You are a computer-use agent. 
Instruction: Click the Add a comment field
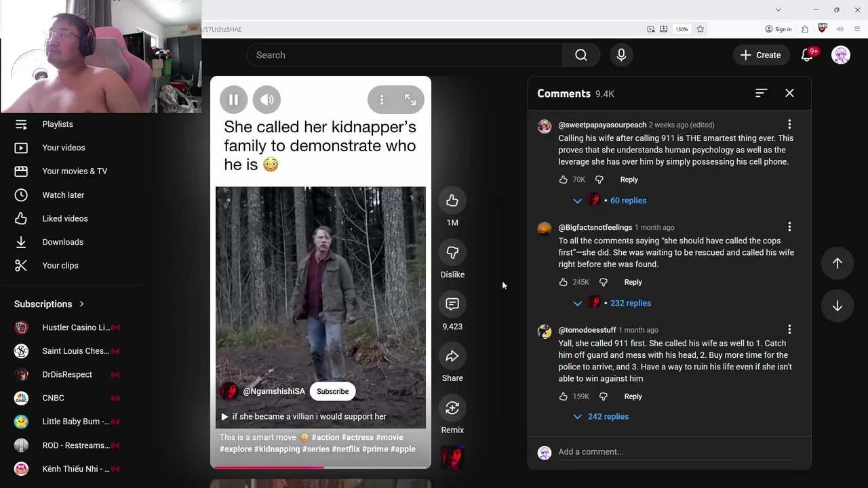tap(675, 452)
